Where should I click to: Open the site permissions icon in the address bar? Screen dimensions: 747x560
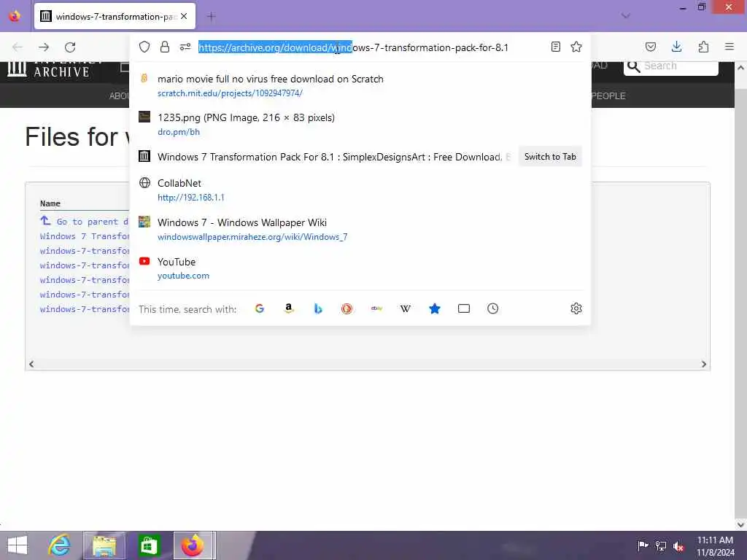[185, 47]
